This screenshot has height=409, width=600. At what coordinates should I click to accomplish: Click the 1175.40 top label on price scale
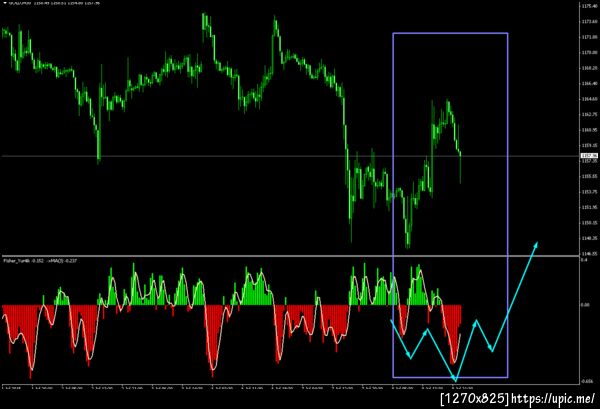[589, 6]
